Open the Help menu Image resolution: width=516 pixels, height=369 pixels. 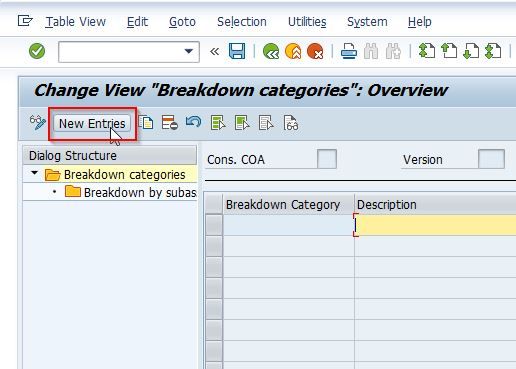coord(420,22)
